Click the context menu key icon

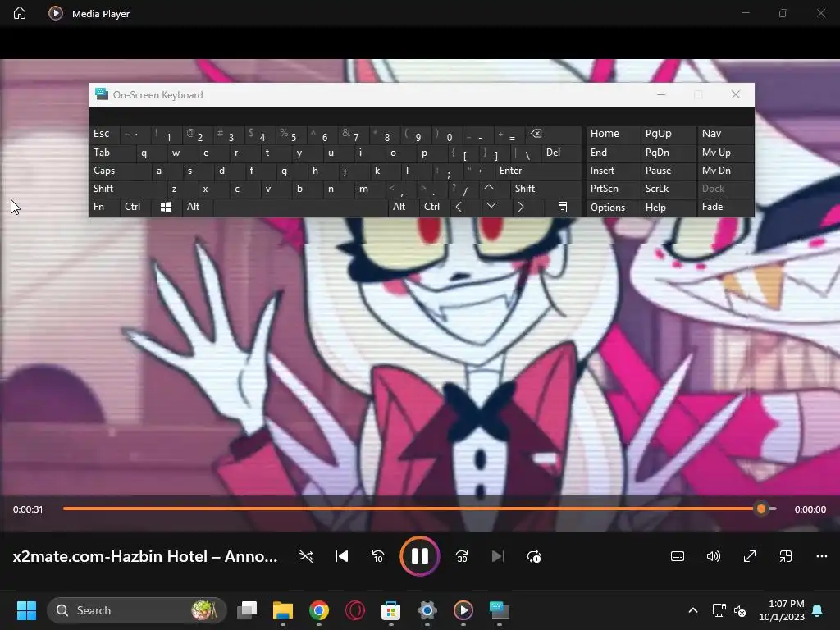pos(563,207)
